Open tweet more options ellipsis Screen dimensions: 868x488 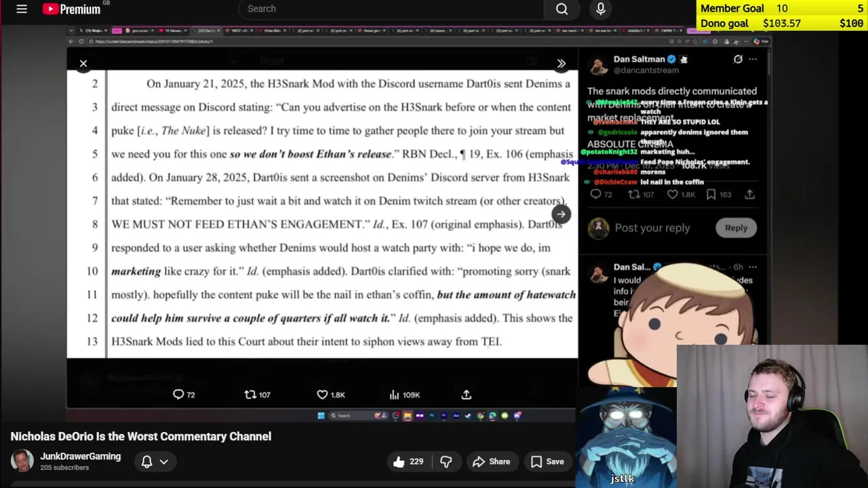coord(753,59)
